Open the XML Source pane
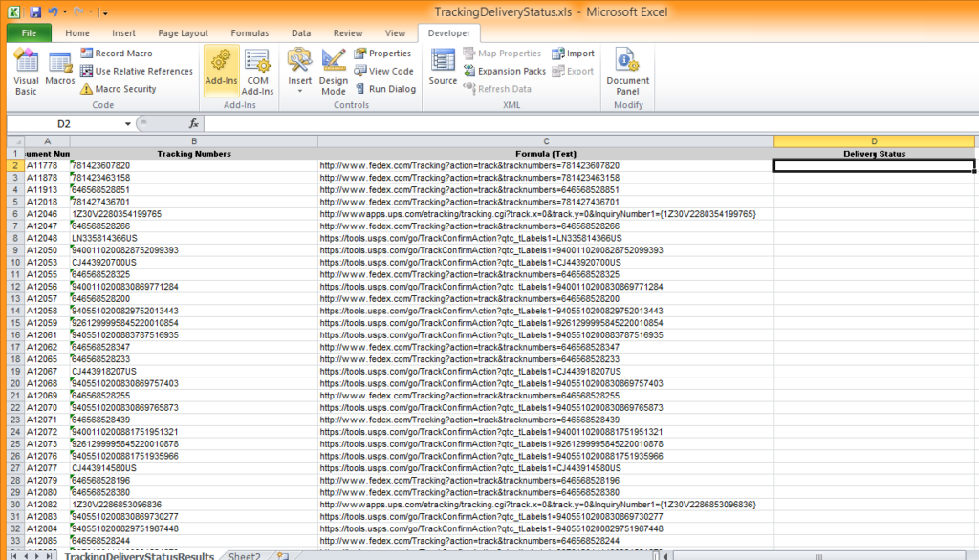 pos(443,68)
